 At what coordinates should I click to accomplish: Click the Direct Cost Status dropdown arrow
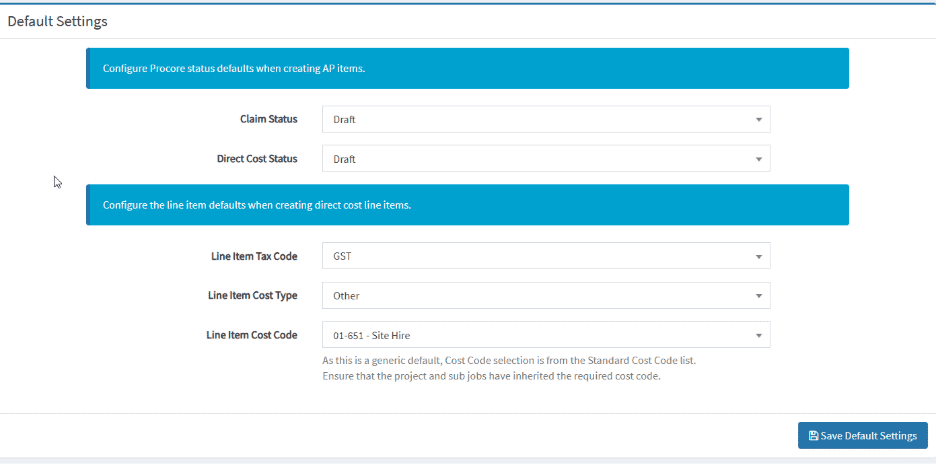759,160
